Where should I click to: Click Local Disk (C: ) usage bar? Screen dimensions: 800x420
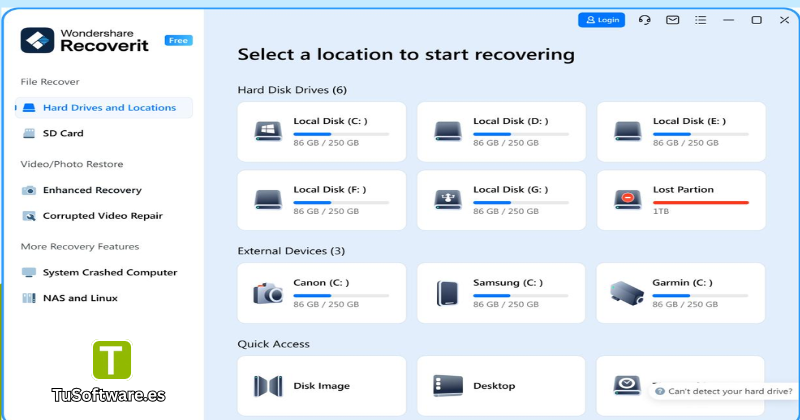(x=341, y=134)
